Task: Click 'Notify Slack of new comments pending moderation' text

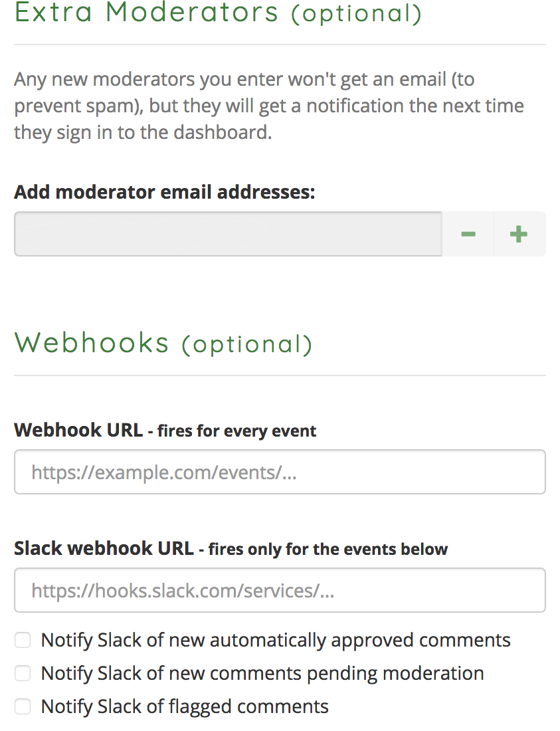Action: point(262,673)
